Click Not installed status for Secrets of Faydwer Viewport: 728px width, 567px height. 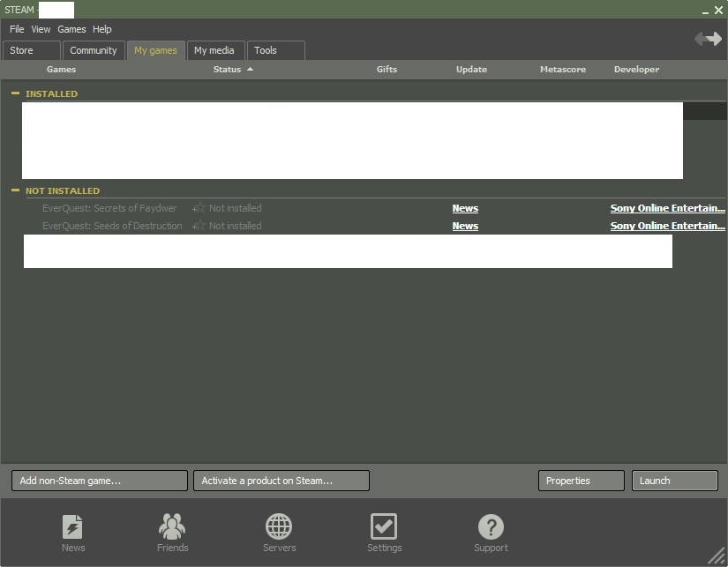coord(235,208)
